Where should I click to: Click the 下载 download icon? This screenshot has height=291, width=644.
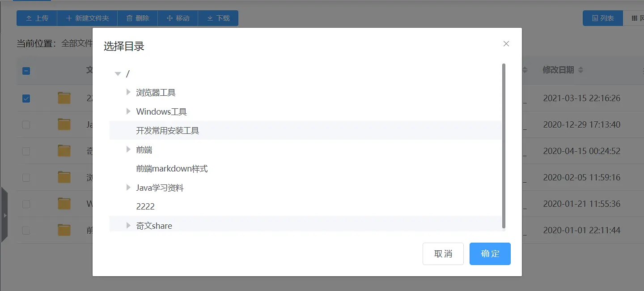(x=210, y=18)
